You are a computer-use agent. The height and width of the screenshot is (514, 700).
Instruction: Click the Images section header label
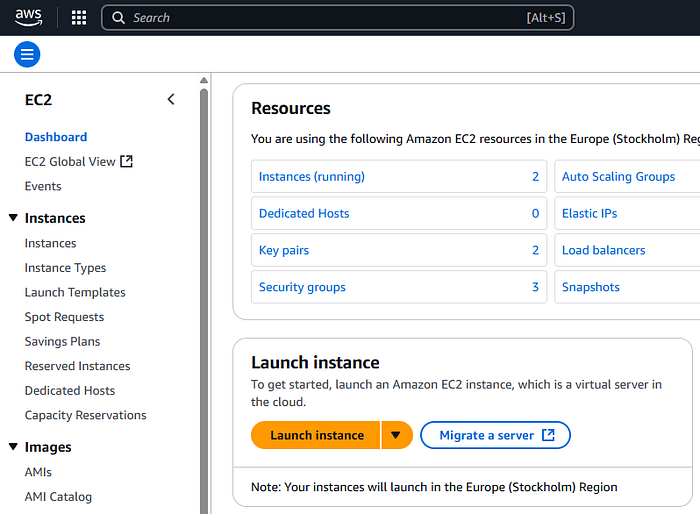[48, 447]
